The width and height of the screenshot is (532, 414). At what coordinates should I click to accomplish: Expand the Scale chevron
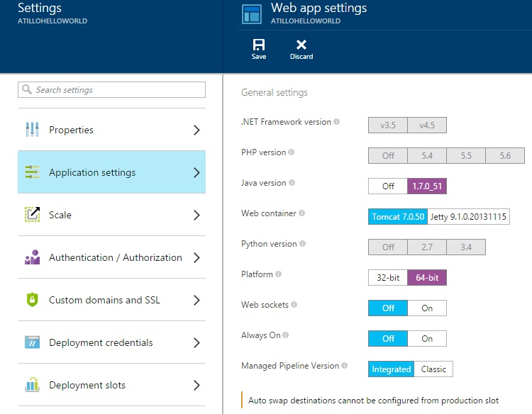(196, 215)
